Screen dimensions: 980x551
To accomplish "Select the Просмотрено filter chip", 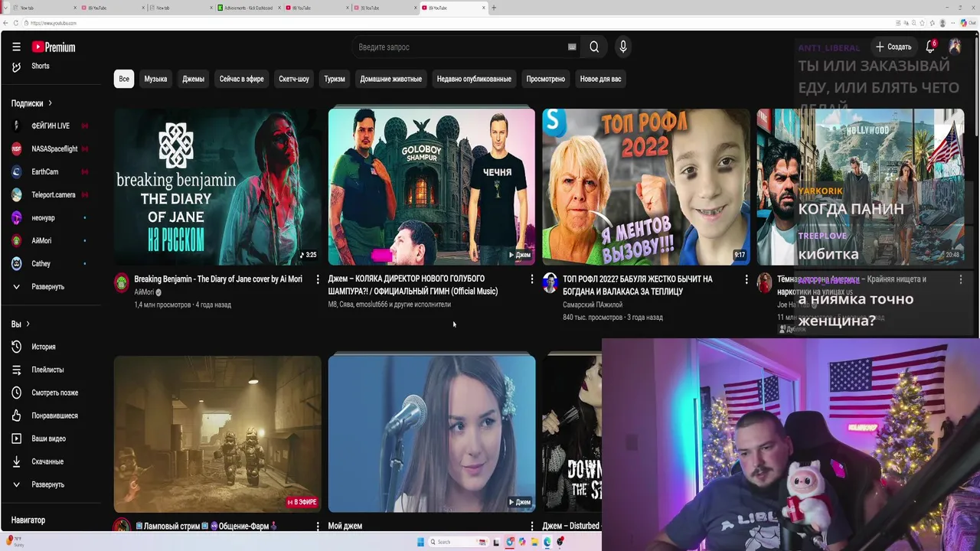I will [x=546, y=79].
